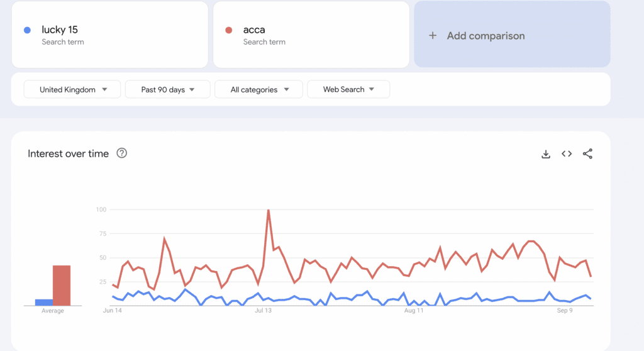Click the red average bar for acca
Screen dimensions: 644x351
(x=62, y=286)
